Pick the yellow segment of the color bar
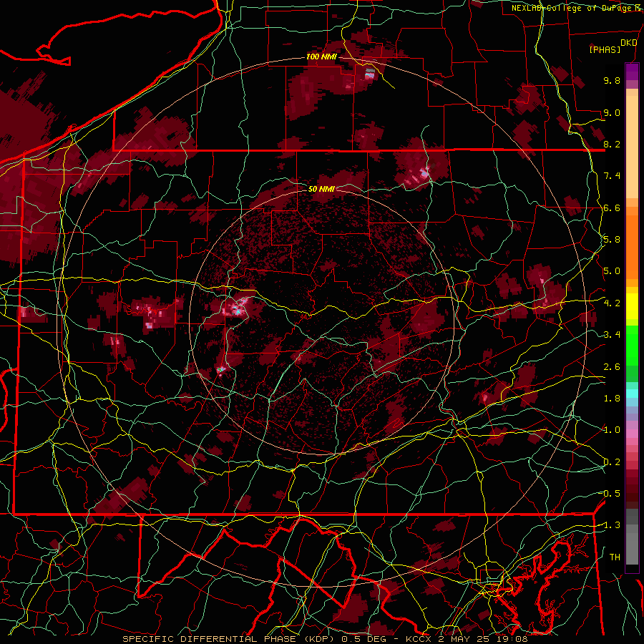Viewport: 644px width, 644px height. click(x=632, y=306)
